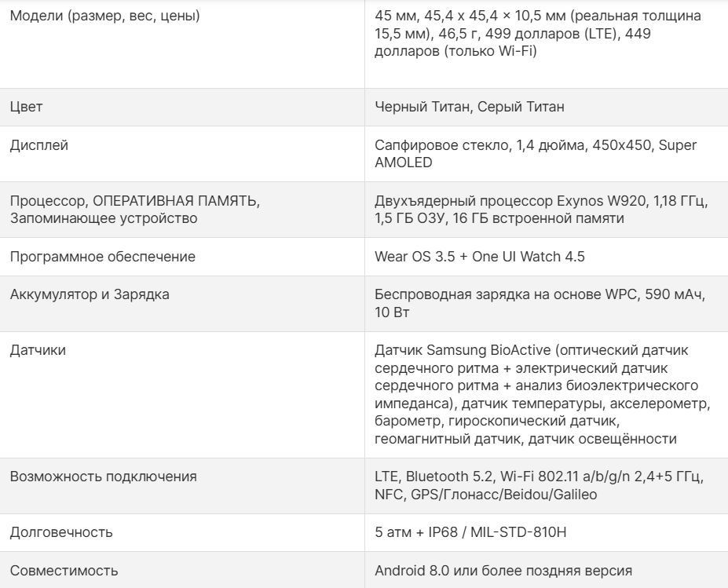Click the 'Аккумулятор и Зарядка' row label

90,294
